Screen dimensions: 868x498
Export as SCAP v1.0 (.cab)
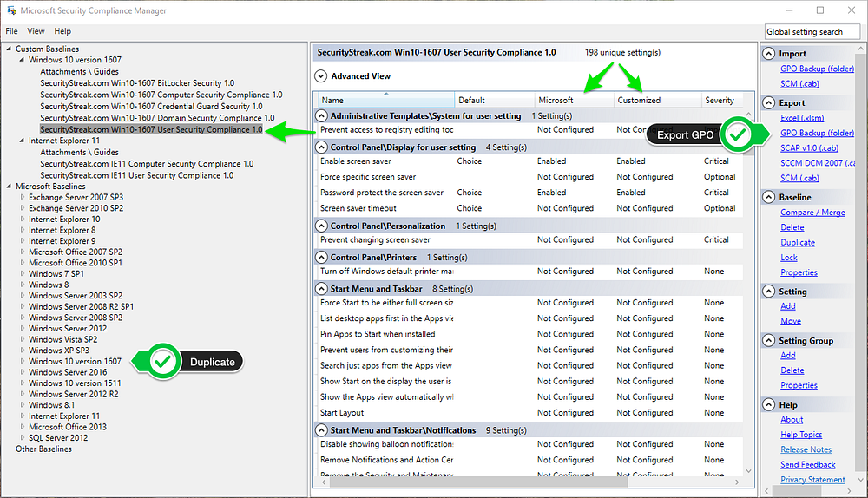click(809, 147)
